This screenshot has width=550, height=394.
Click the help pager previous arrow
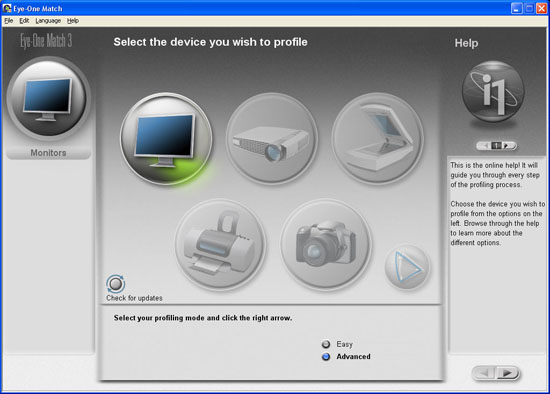coord(485,145)
